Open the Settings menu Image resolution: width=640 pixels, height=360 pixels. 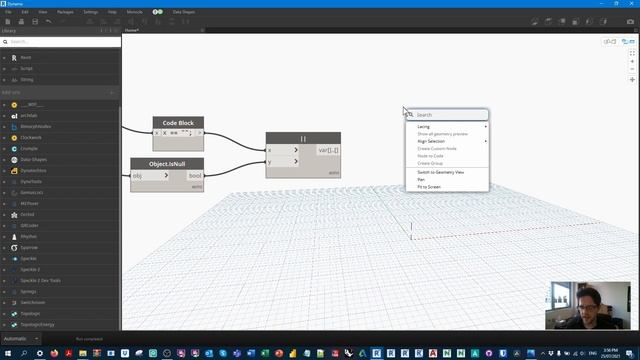91,12
